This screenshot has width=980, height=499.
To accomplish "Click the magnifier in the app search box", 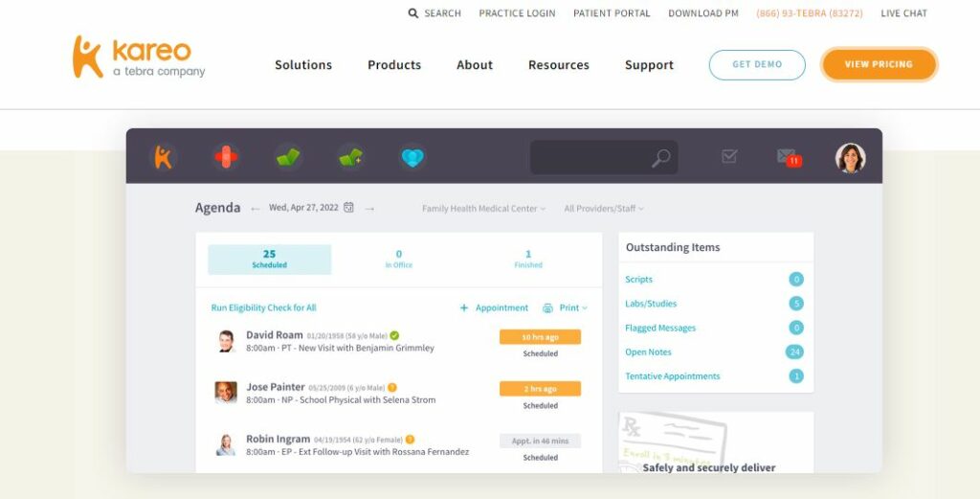I will pos(660,158).
